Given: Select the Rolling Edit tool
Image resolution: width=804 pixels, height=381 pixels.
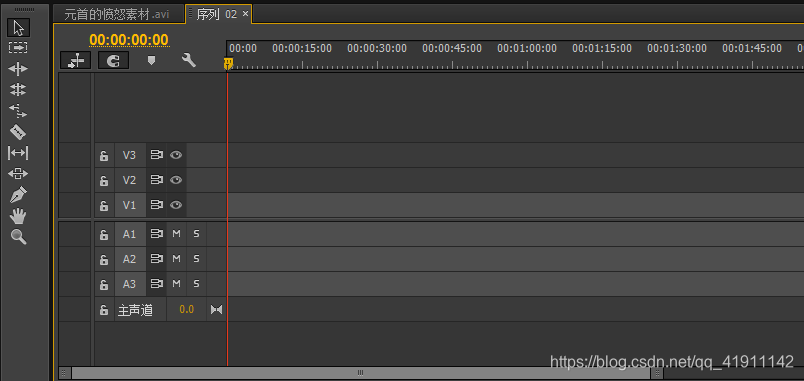Looking at the screenshot, I should tap(18, 90).
